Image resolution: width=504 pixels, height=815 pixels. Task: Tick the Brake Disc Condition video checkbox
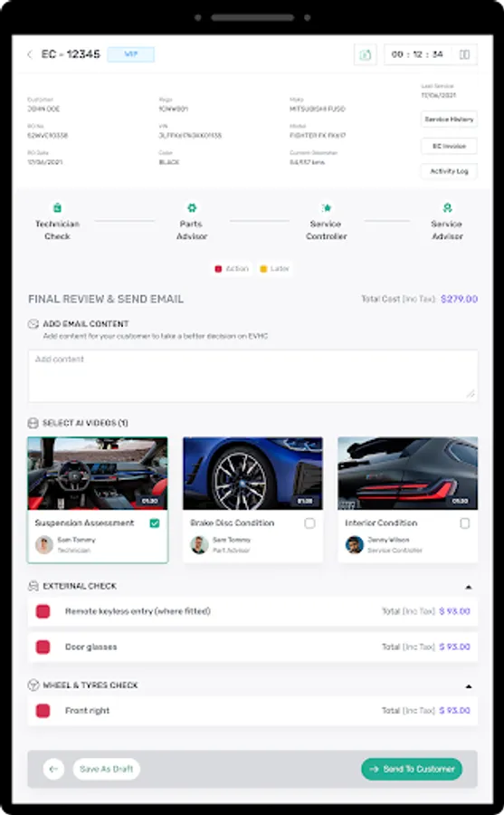tap(309, 523)
